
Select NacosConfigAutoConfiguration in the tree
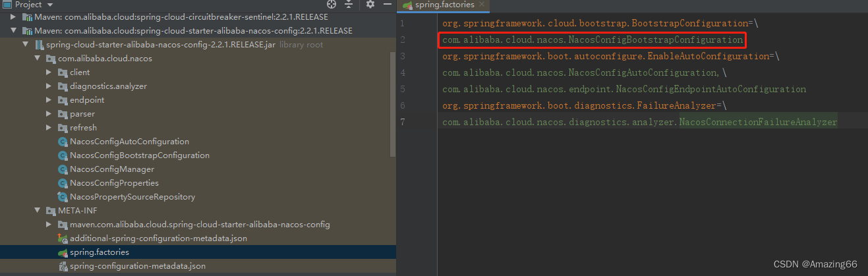coord(129,142)
